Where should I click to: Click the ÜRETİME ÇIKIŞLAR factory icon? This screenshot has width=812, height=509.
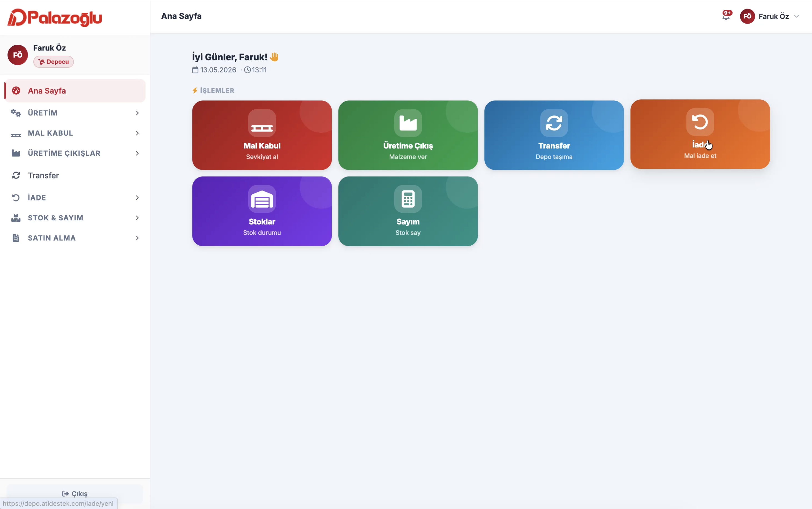16,153
